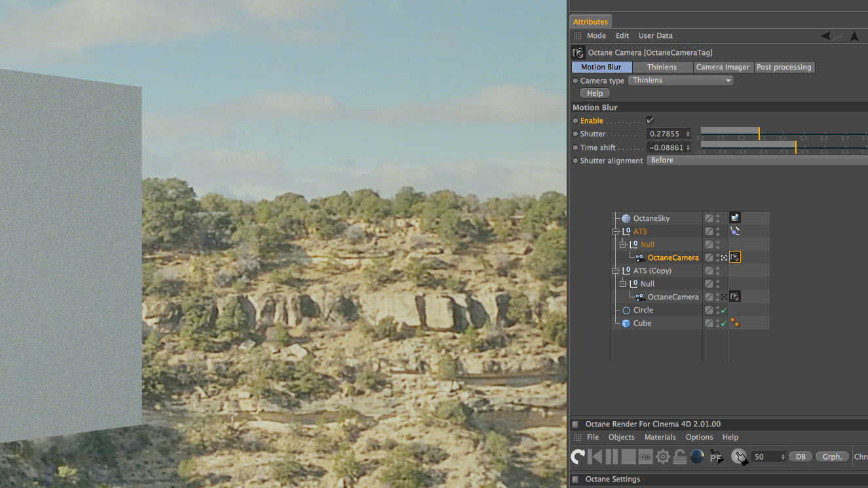Toggle the lock icon in Octane toolbar

point(680,457)
